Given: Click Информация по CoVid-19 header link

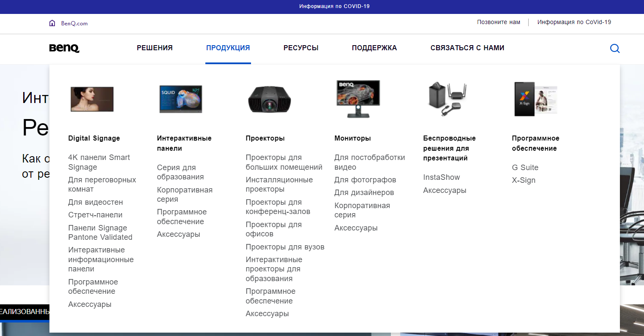Looking at the screenshot, I should pos(574,22).
